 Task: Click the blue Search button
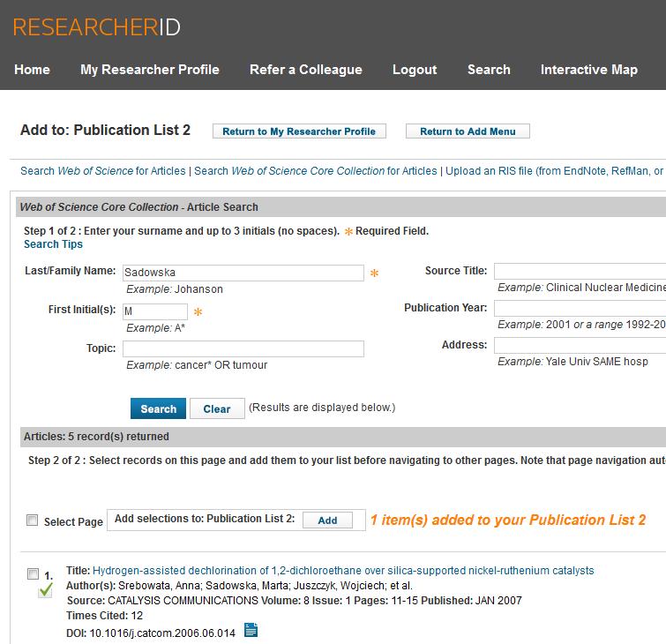(158, 408)
